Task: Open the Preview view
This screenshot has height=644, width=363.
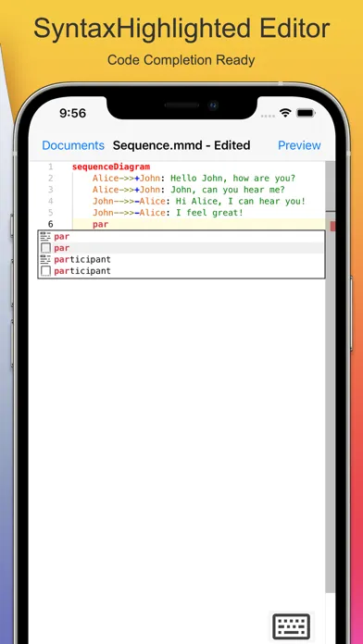Action: pos(299,145)
